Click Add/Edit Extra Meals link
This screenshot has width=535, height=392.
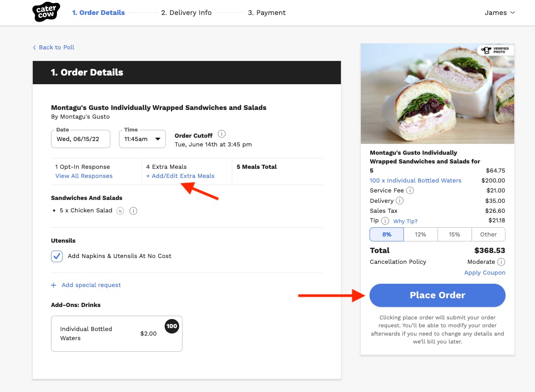coord(180,176)
